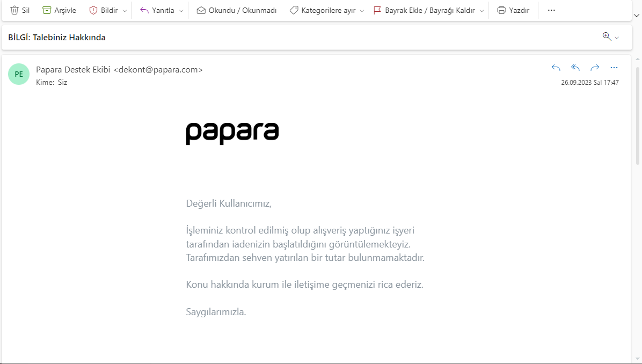Click the Sil trash icon
The height and width of the screenshot is (364, 642).
coord(14,10)
